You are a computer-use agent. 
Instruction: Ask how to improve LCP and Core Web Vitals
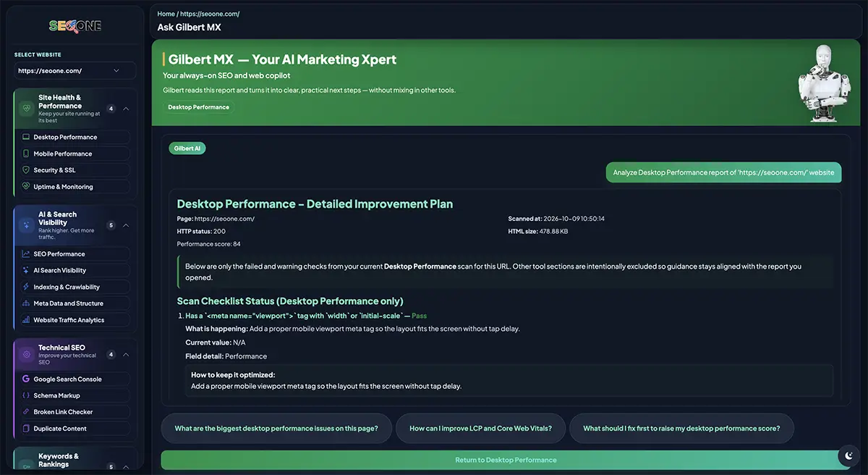pos(480,429)
